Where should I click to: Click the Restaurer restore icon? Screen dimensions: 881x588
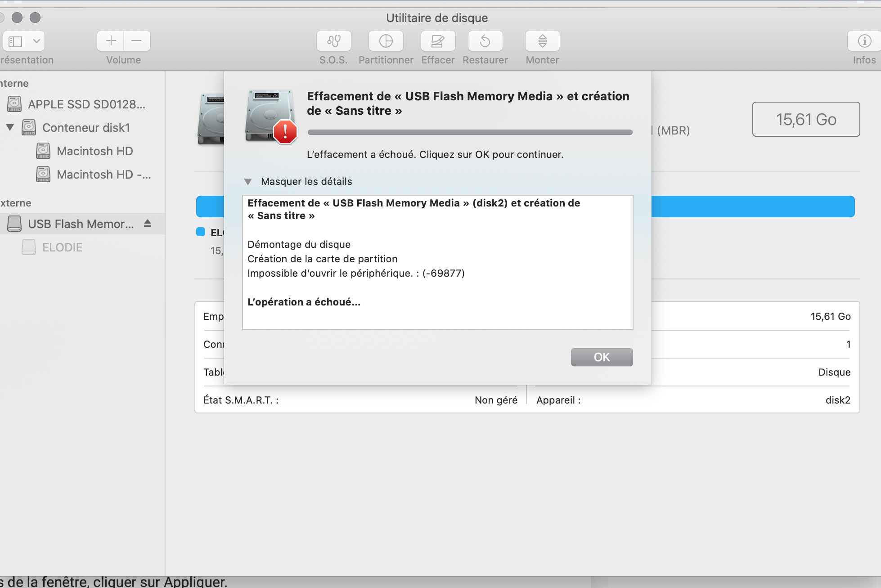(x=485, y=41)
